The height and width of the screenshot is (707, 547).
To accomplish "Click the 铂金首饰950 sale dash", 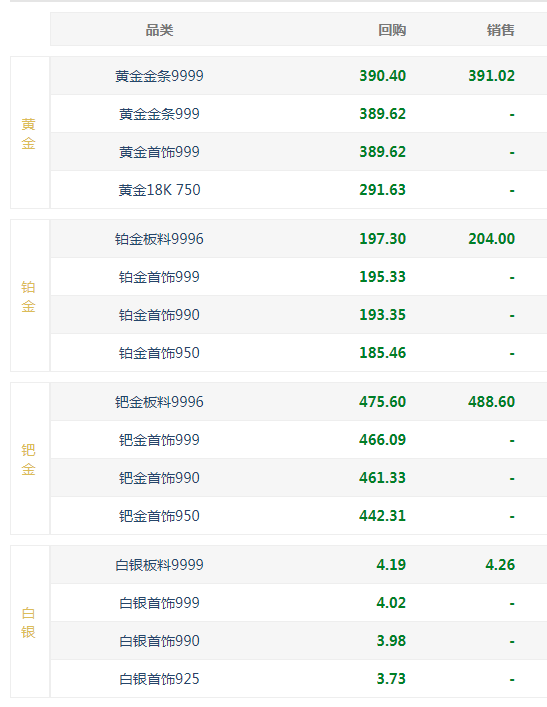I will coord(512,354).
